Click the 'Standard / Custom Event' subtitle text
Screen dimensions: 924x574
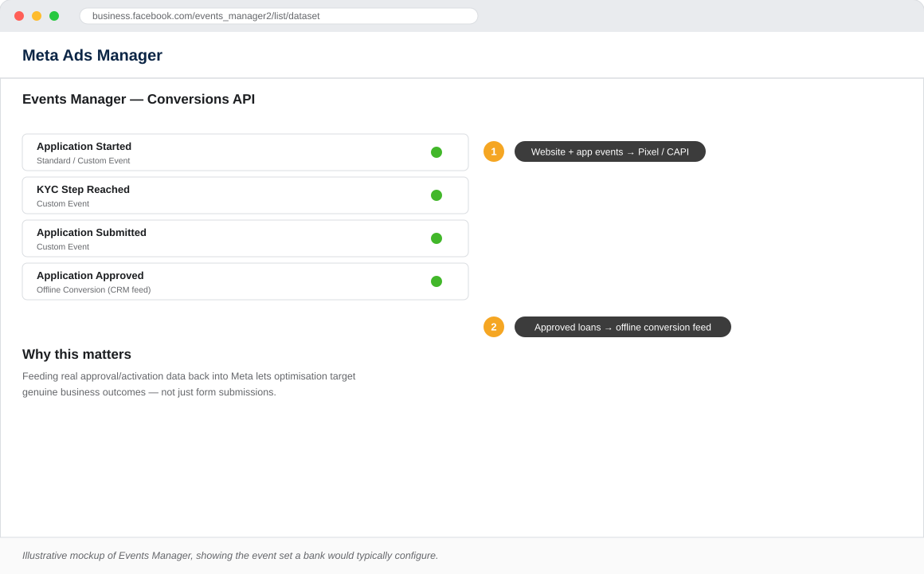point(83,160)
